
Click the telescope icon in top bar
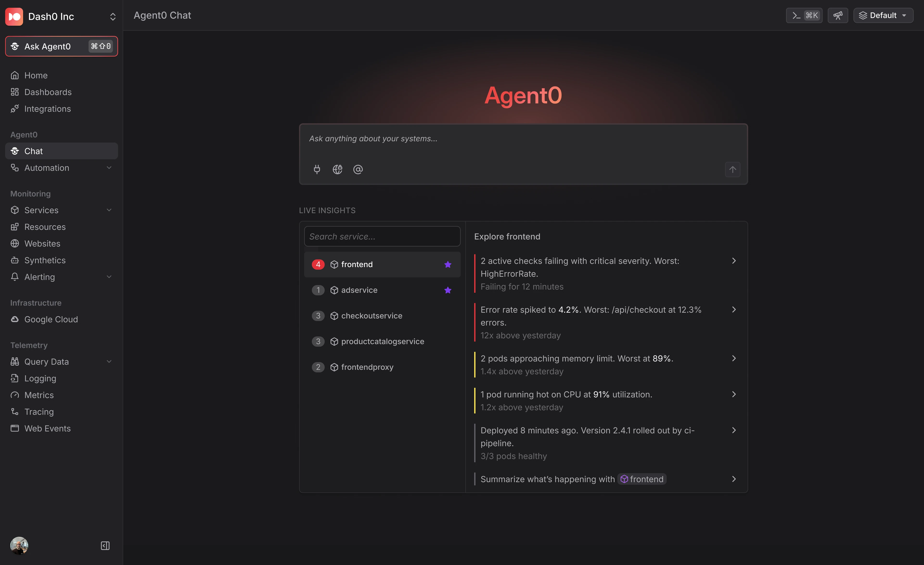click(x=838, y=15)
